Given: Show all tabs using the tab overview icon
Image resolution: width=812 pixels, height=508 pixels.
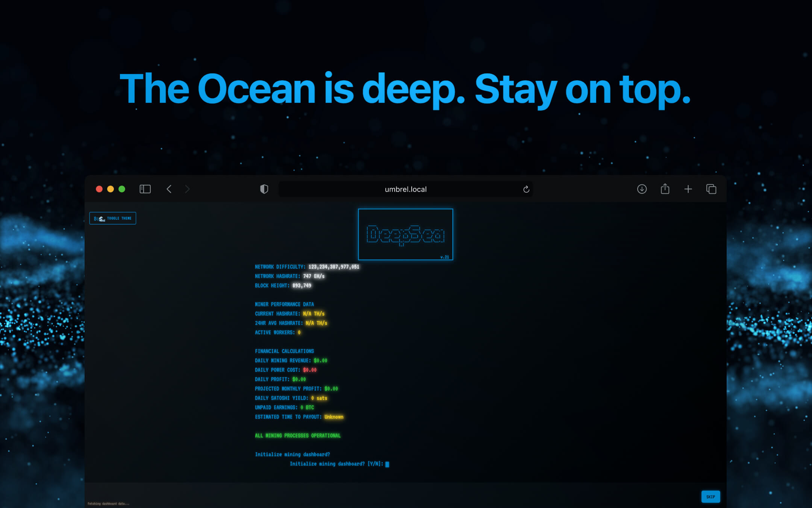Looking at the screenshot, I should tap(711, 189).
